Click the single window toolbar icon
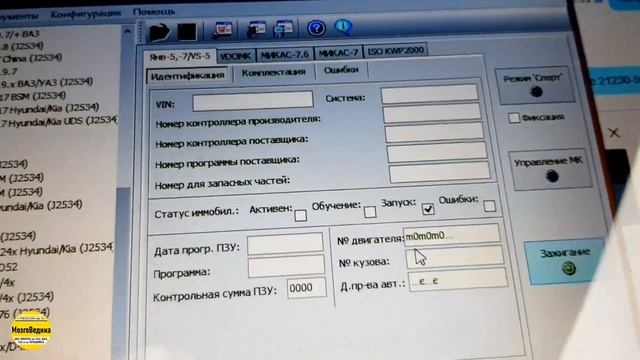The image size is (640, 360). [256, 29]
